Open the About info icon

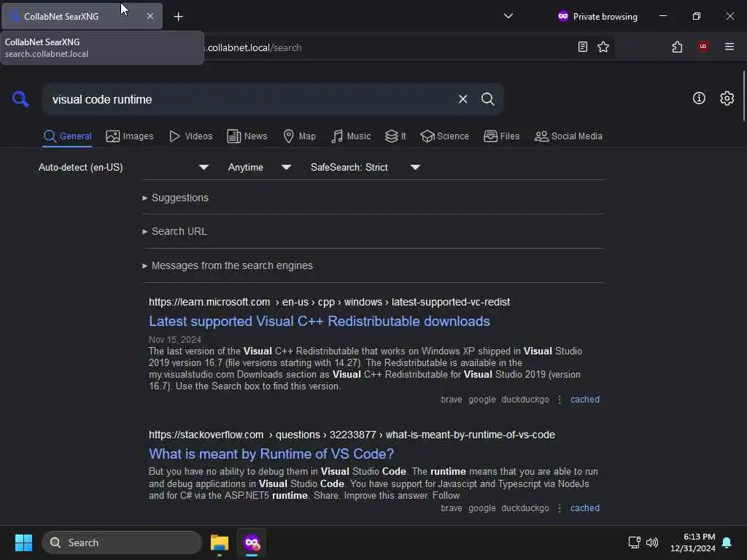tap(699, 98)
